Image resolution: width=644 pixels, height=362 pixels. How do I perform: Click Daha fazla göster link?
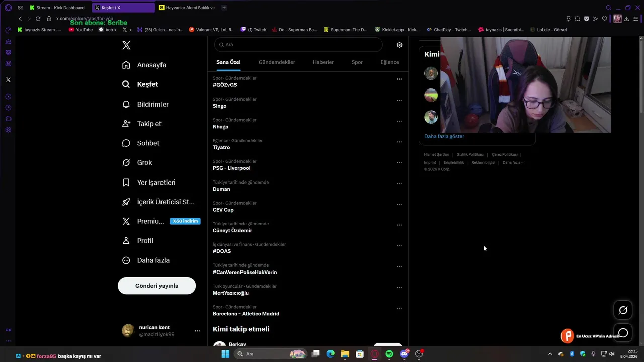point(444,136)
